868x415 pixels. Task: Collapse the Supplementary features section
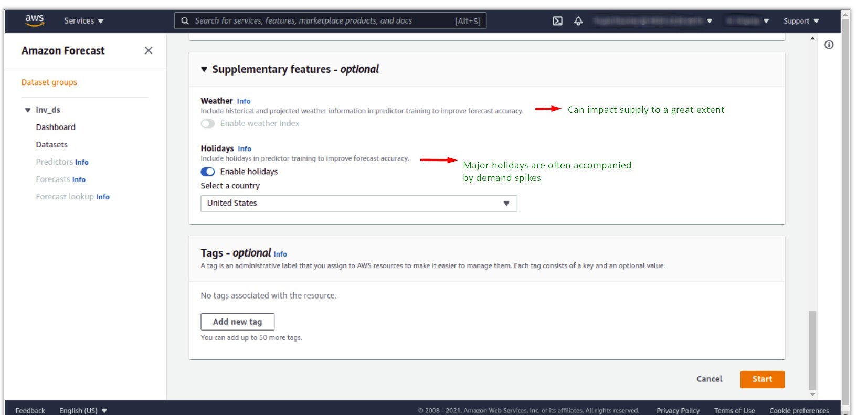click(x=204, y=69)
